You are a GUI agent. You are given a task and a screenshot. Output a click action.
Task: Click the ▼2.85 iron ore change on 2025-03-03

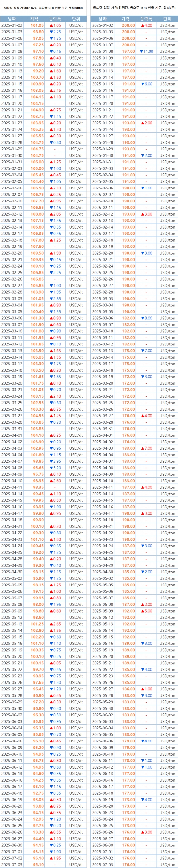pyautogui.click(x=55, y=298)
